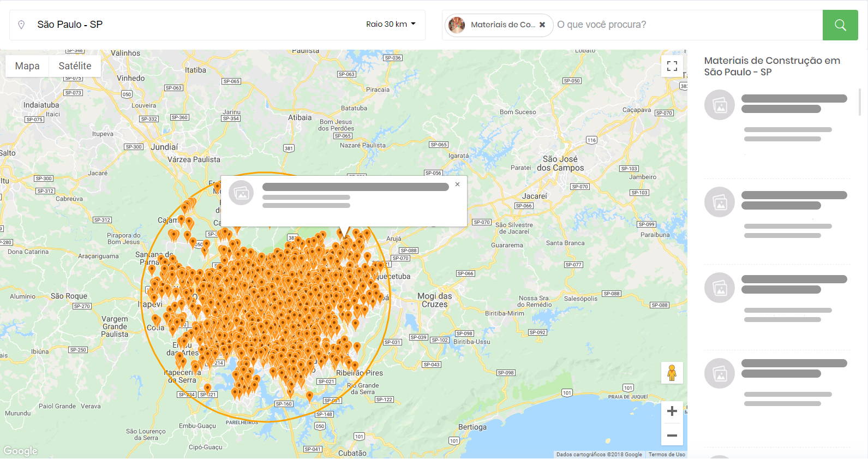Click the Google logo on the map
The width and height of the screenshot is (868, 459).
tap(21, 451)
